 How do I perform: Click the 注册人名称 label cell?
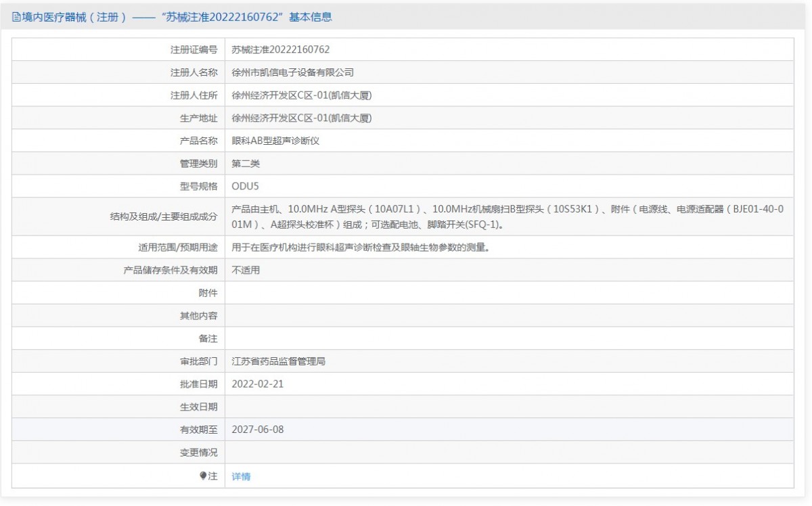194,72
